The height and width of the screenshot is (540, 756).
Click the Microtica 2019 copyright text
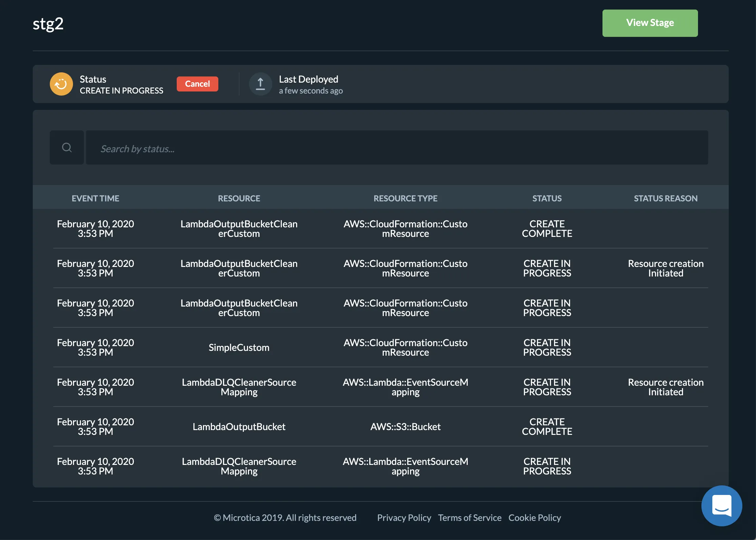285,518
